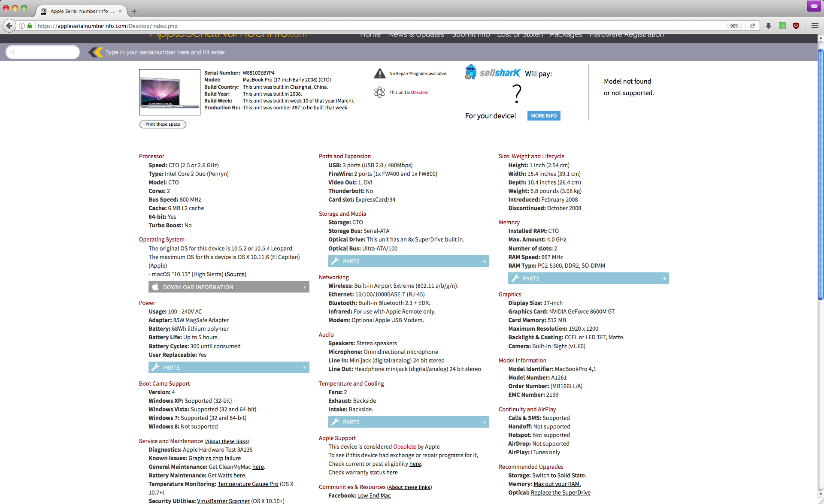Click the Apple logo on Download Information bar
The width and height of the screenshot is (824, 504).
155,287
